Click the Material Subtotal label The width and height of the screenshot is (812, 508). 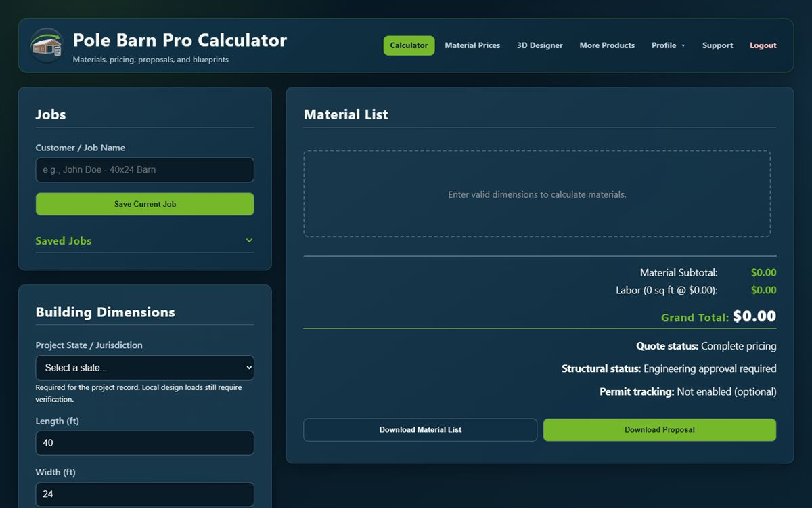(x=679, y=273)
